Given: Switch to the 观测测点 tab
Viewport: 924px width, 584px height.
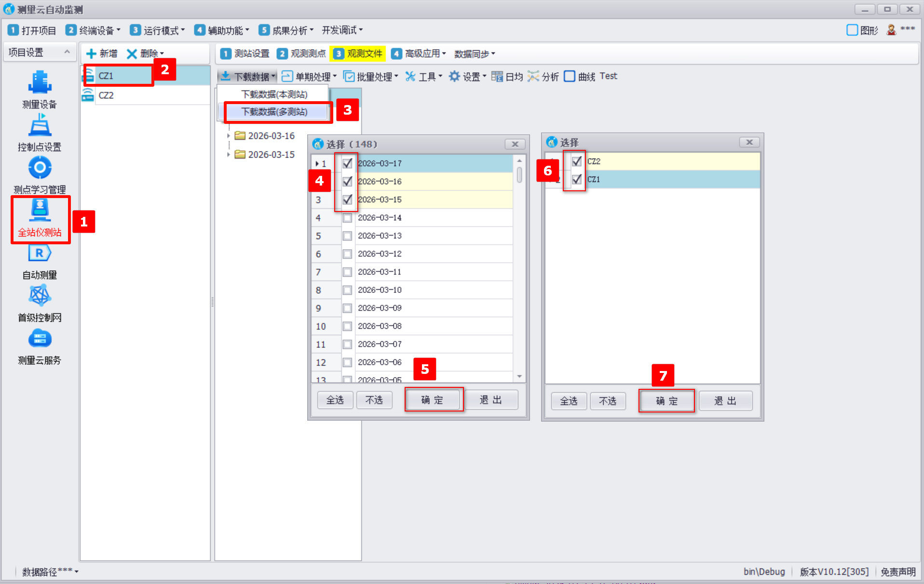Looking at the screenshot, I should click(x=302, y=53).
